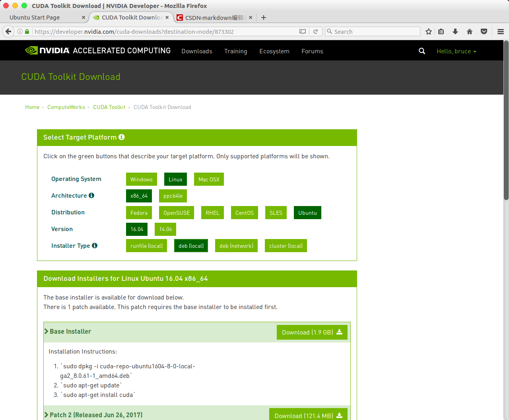The height and width of the screenshot is (420, 509).
Task: Close the CSDN-markdown tab
Action: click(x=251, y=17)
